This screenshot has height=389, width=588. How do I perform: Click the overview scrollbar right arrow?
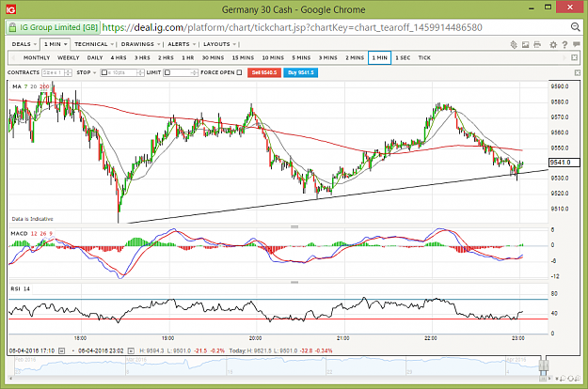[x=549, y=379]
